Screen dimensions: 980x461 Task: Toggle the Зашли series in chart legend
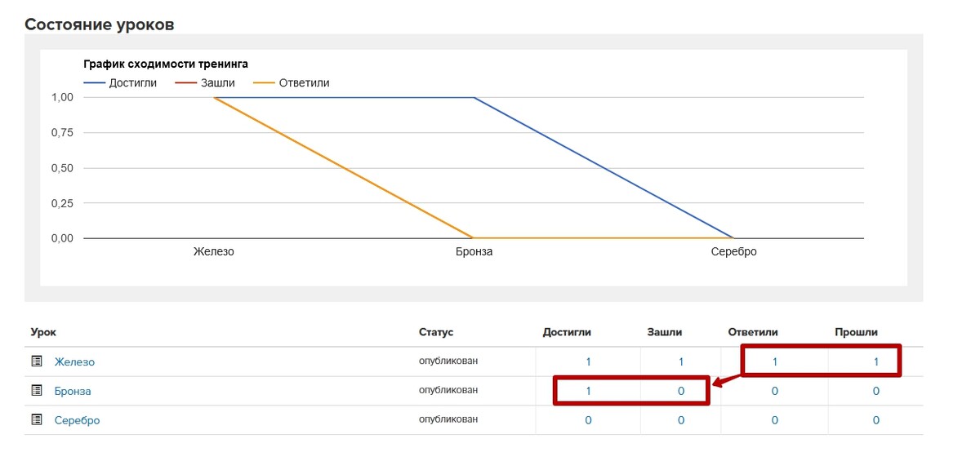click(204, 82)
